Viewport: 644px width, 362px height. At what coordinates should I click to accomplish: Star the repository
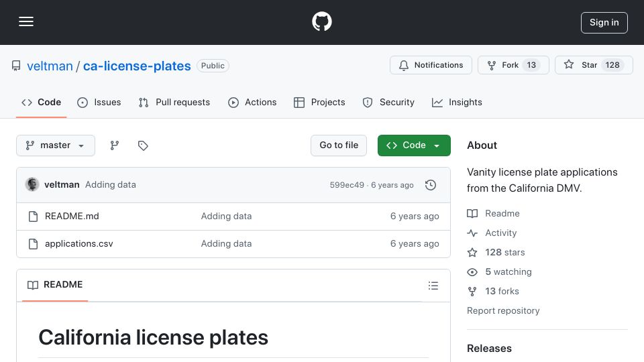click(x=594, y=65)
